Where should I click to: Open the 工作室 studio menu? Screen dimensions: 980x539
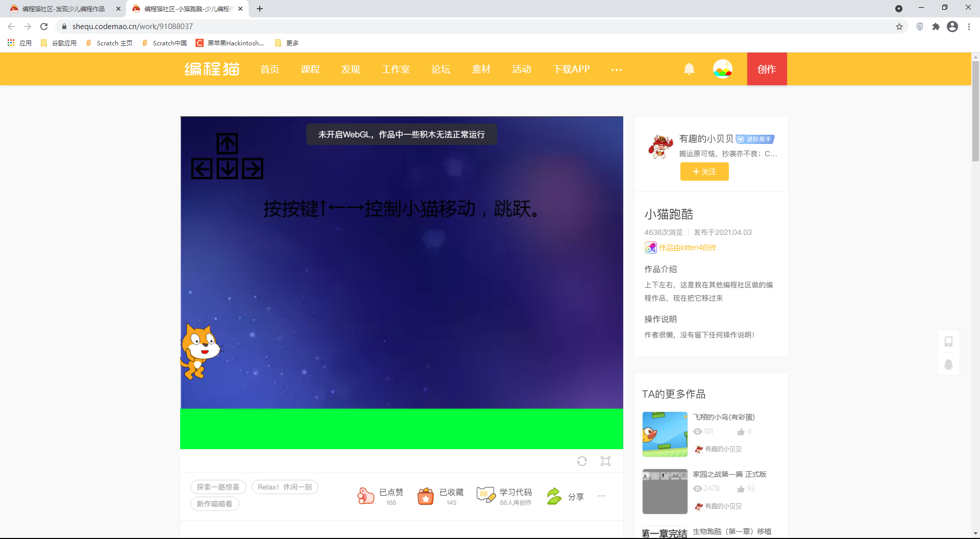point(396,69)
